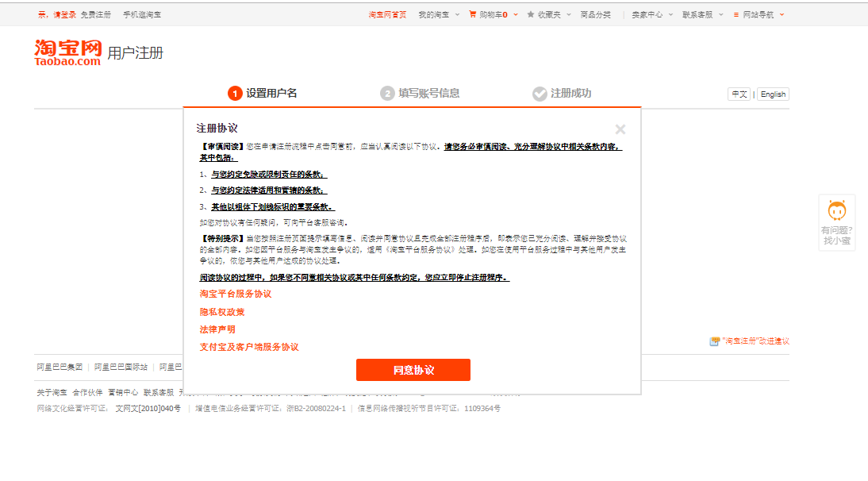868x481 pixels.
Task: Click the 注册协议 dialog title
Action: [217, 129]
